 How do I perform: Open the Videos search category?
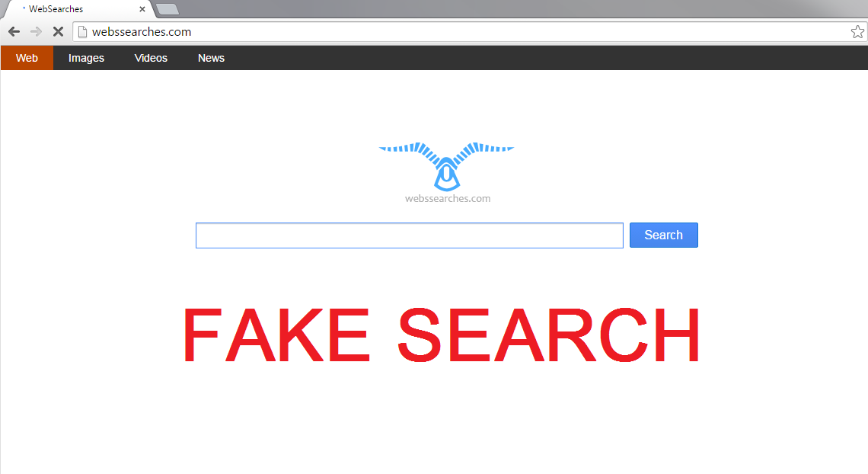pos(151,58)
